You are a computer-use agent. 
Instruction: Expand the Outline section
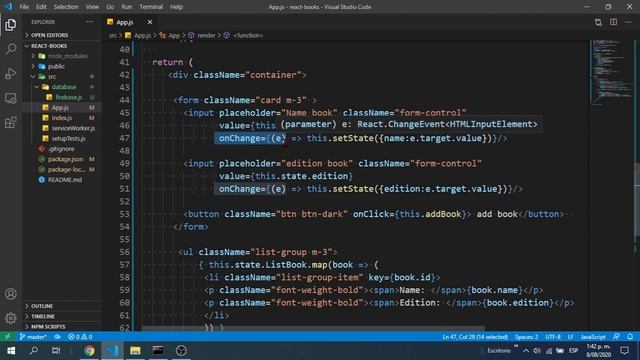click(x=62, y=306)
